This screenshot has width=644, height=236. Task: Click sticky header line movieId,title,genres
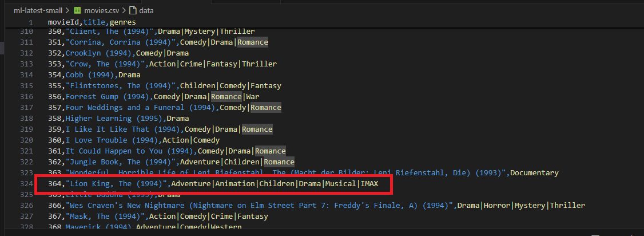[x=92, y=22]
